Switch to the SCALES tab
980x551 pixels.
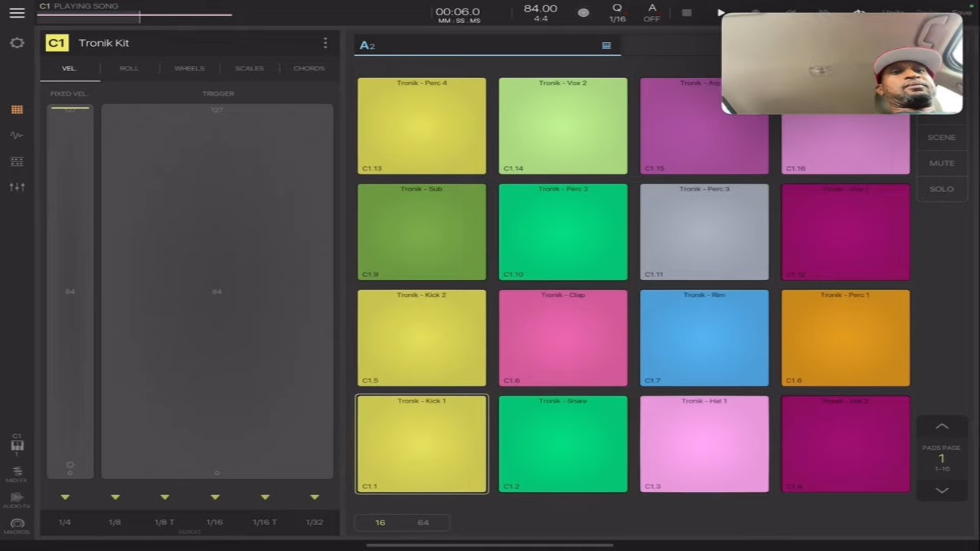[249, 68]
